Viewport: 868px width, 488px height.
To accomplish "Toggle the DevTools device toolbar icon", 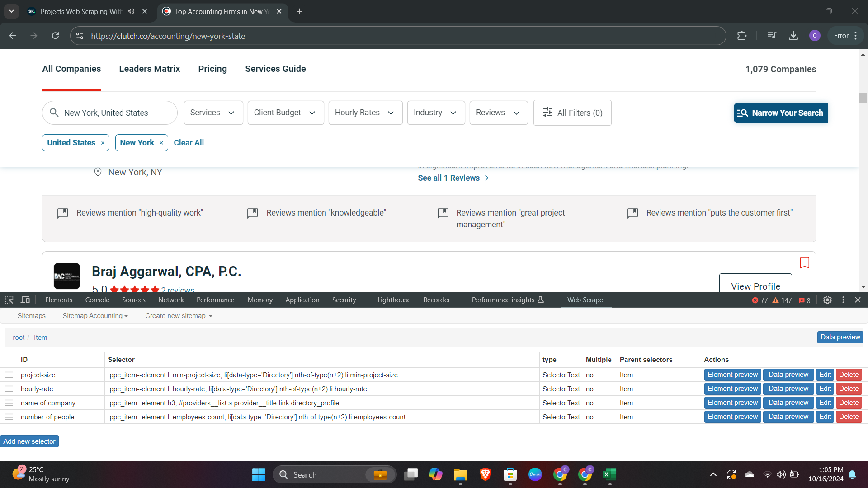I will [25, 300].
